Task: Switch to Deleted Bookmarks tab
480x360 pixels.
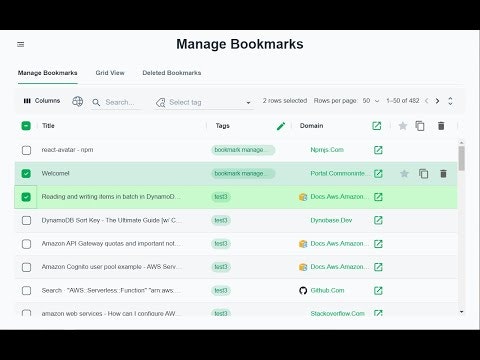Action: click(x=172, y=73)
